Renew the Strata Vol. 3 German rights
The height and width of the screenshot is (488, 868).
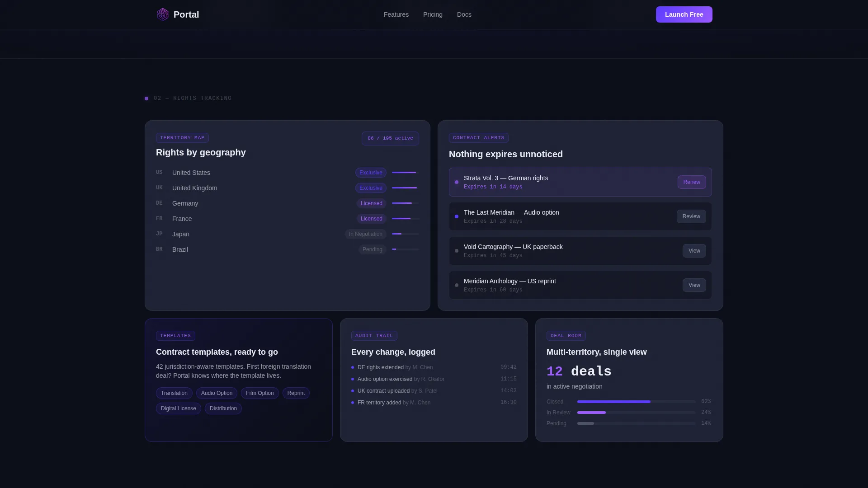coord(692,182)
